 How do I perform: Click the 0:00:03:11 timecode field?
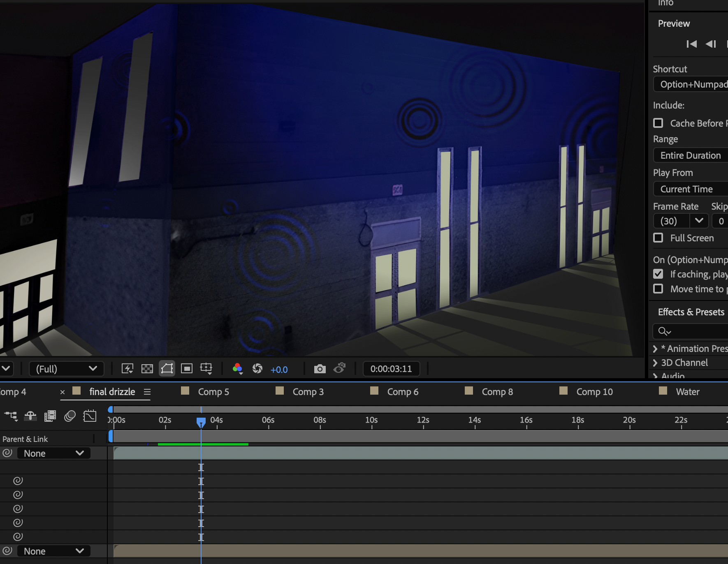coord(391,369)
